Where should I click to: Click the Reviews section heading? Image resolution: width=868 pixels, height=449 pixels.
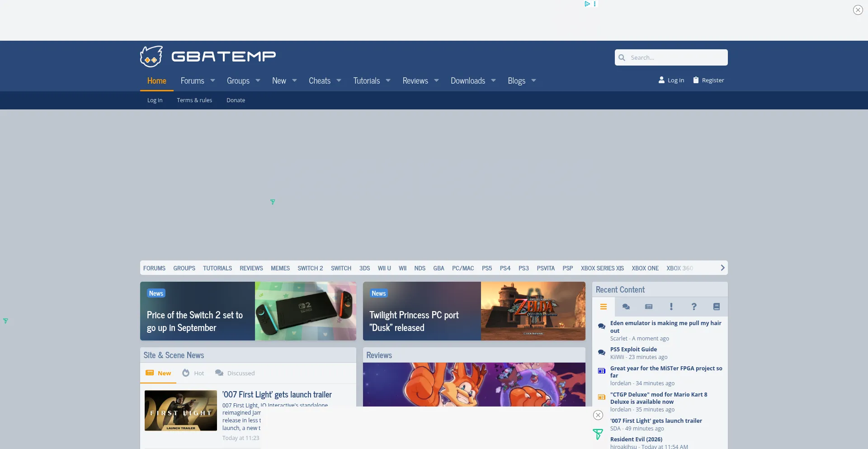click(x=379, y=355)
